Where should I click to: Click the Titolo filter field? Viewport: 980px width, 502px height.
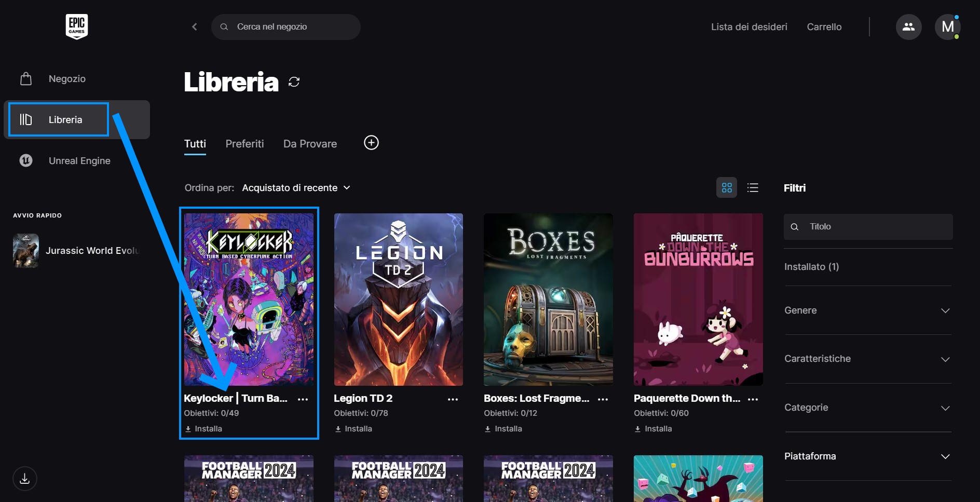point(868,226)
